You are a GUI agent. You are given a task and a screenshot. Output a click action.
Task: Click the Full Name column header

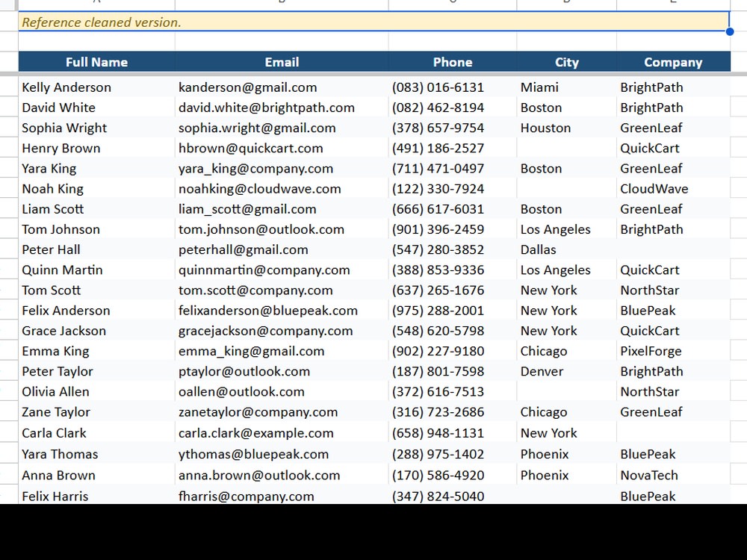coord(96,62)
